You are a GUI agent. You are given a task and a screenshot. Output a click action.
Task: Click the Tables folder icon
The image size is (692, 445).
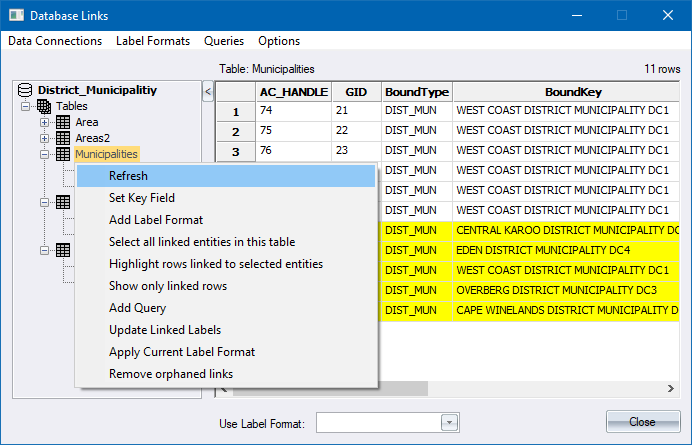point(43,106)
